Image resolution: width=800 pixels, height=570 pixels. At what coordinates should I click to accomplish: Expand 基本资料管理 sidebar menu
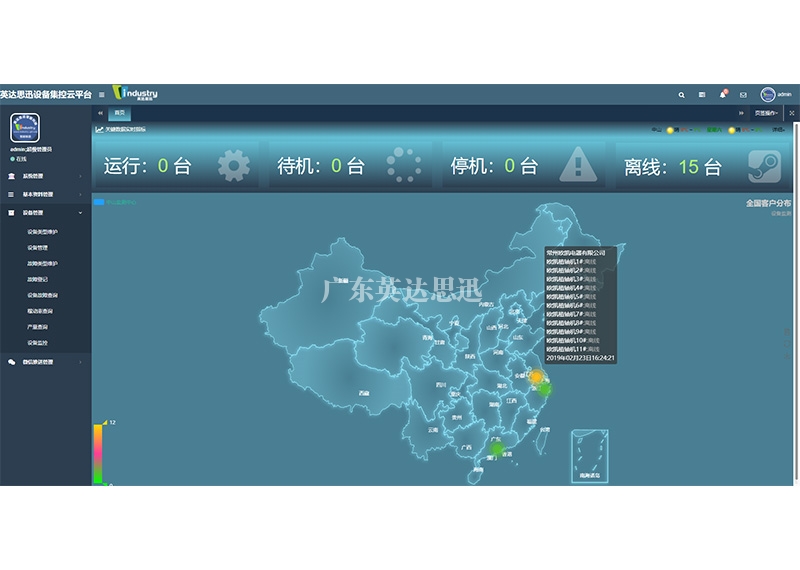point(46,194)
